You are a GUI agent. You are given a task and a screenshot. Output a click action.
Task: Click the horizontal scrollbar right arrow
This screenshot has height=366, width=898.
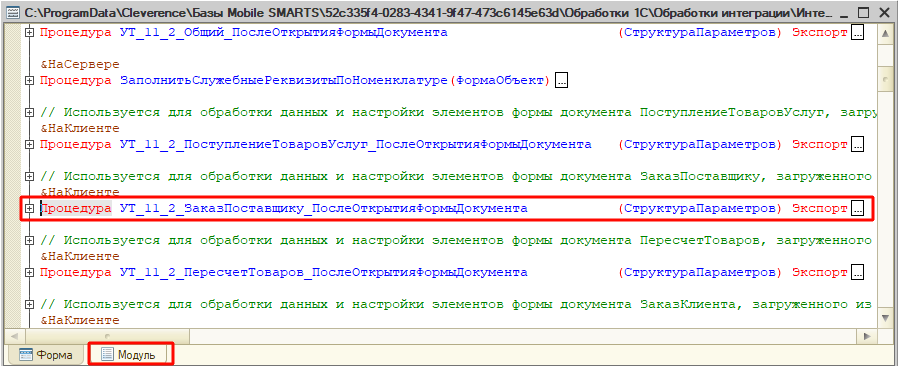pos(868,336)
